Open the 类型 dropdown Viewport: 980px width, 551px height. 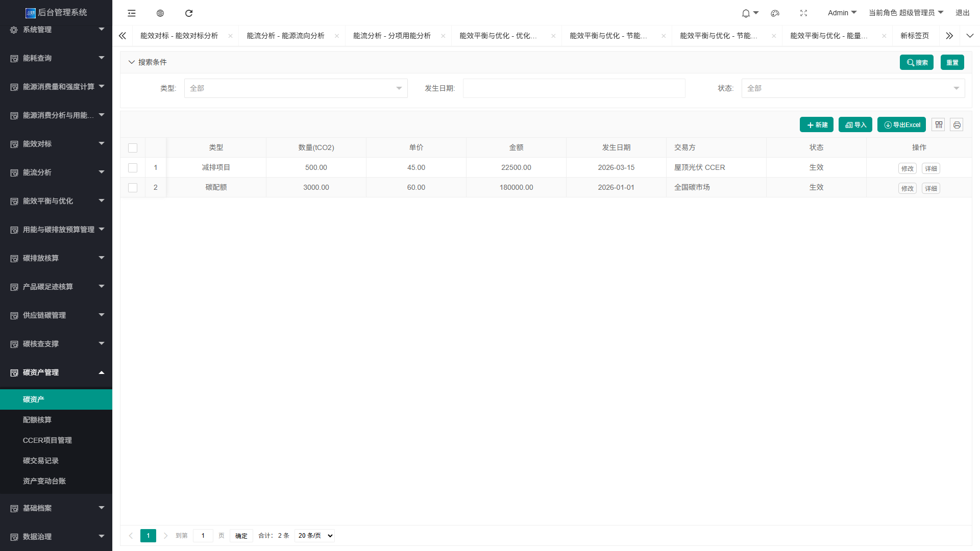pyautogui.click(x=296, y=88)
